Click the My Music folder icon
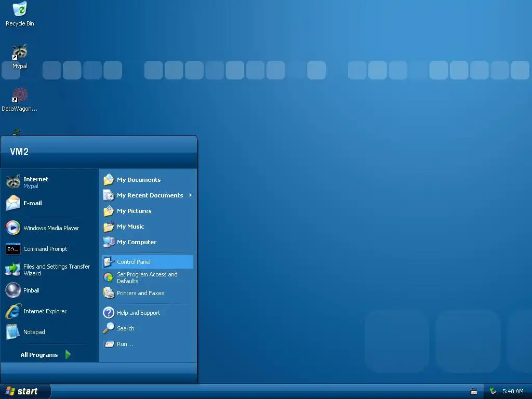The width and height of the screenshot is (532, 399). pyautogui.click(x=109, y=227)
